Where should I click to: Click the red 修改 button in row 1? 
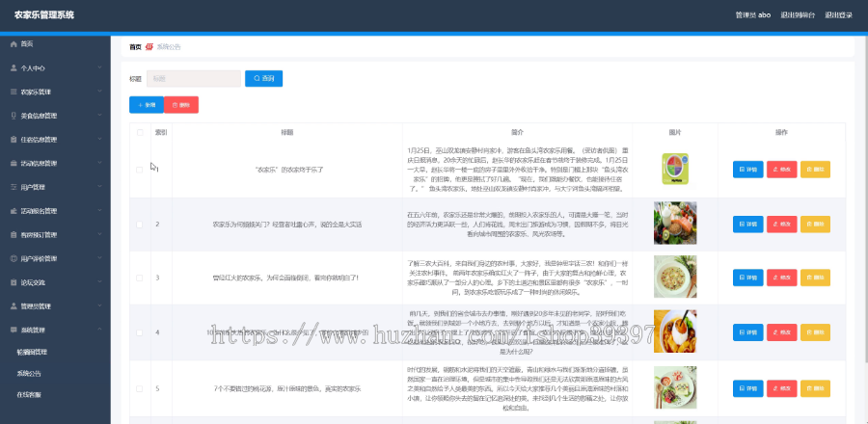(x=781, y=170)
